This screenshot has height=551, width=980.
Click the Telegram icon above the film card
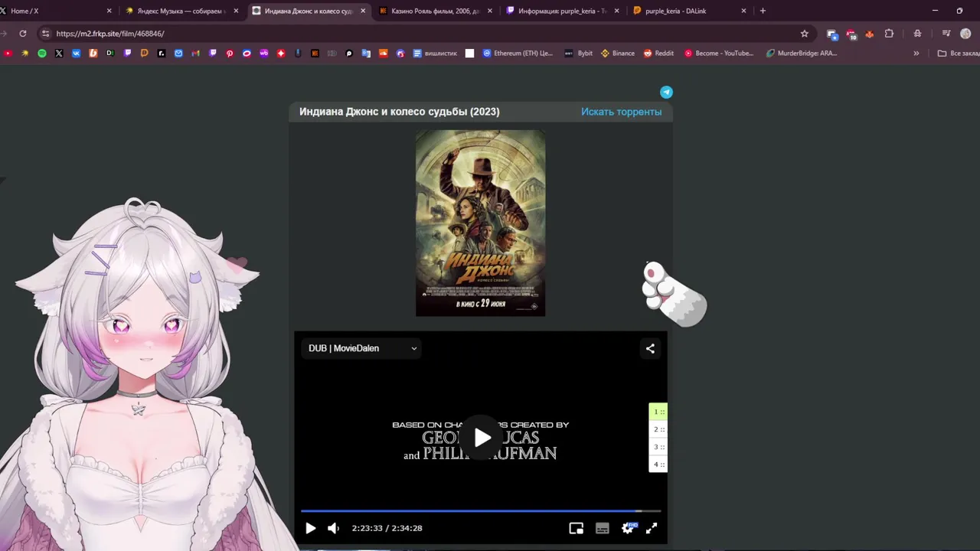(x=666, y=92)
